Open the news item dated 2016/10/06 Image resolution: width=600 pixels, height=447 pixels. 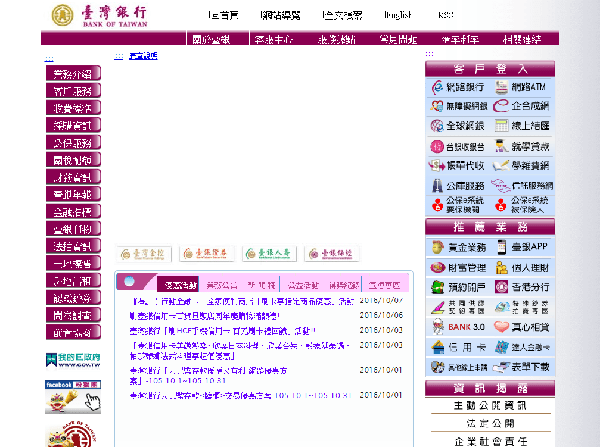204,316
